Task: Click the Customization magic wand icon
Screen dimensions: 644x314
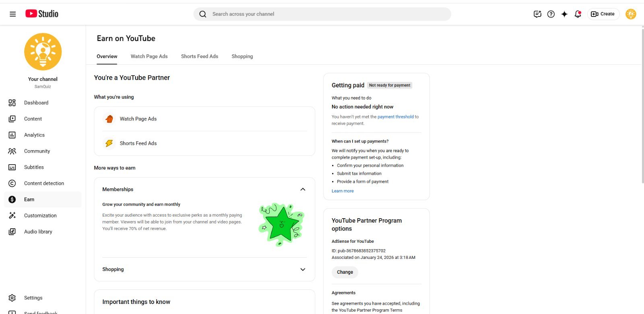Action: click(12, 215)
